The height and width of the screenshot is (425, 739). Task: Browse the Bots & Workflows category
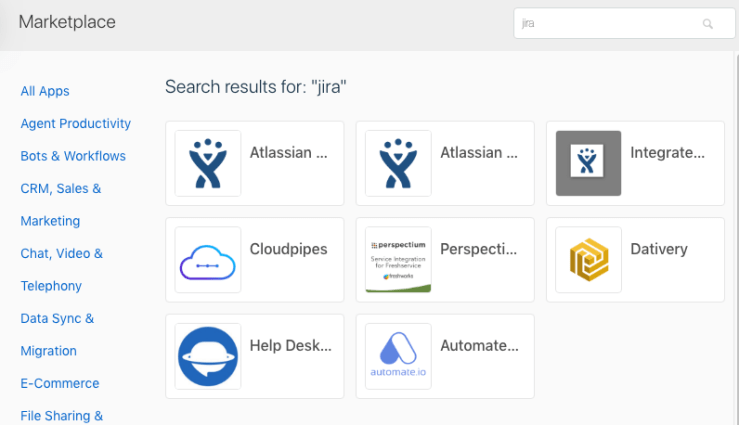pos(73,156)
